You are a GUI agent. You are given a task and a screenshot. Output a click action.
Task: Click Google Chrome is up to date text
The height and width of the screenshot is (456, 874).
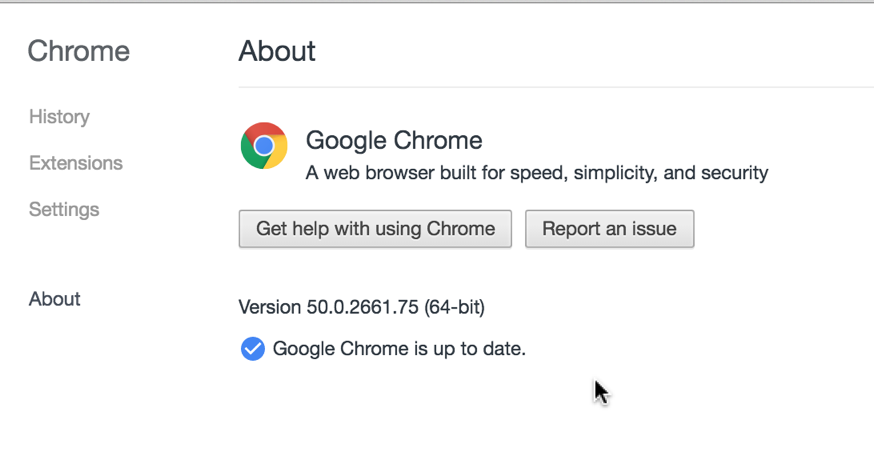click(399, 349)
